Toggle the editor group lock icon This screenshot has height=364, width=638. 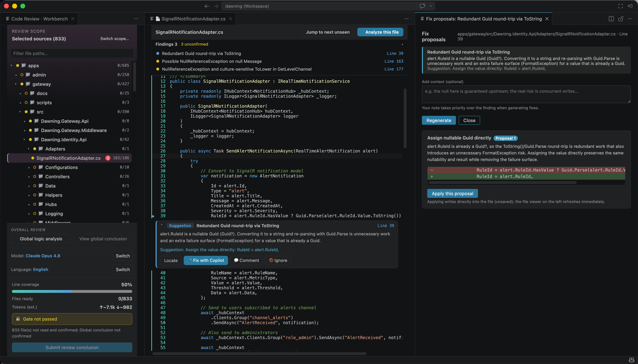pyautogui.click(x=621, y=19)
